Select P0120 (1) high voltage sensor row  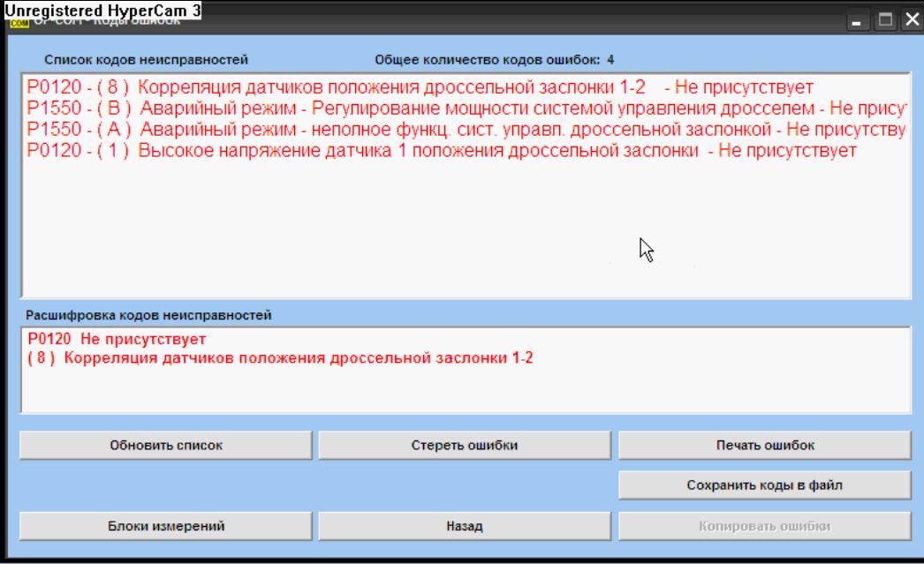442,151
